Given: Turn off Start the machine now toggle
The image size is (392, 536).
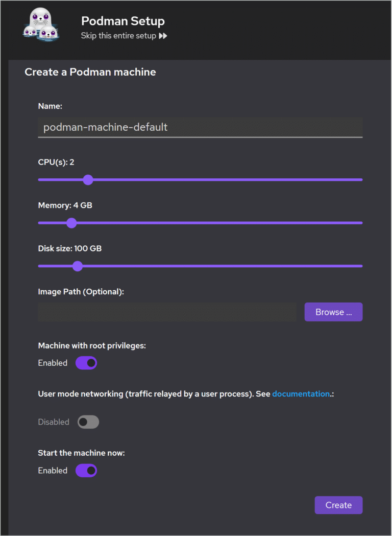Looking at the screenshot, I should [86, 471].
